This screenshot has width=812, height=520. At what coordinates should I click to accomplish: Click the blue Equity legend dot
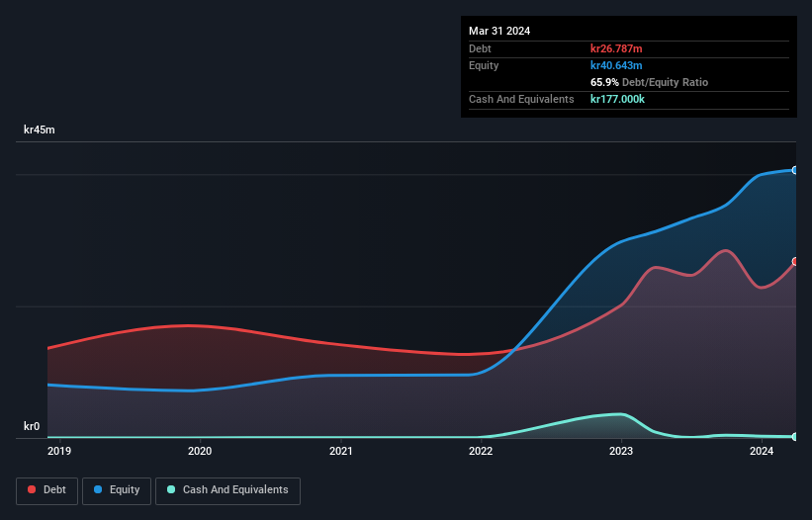point(98,489)
